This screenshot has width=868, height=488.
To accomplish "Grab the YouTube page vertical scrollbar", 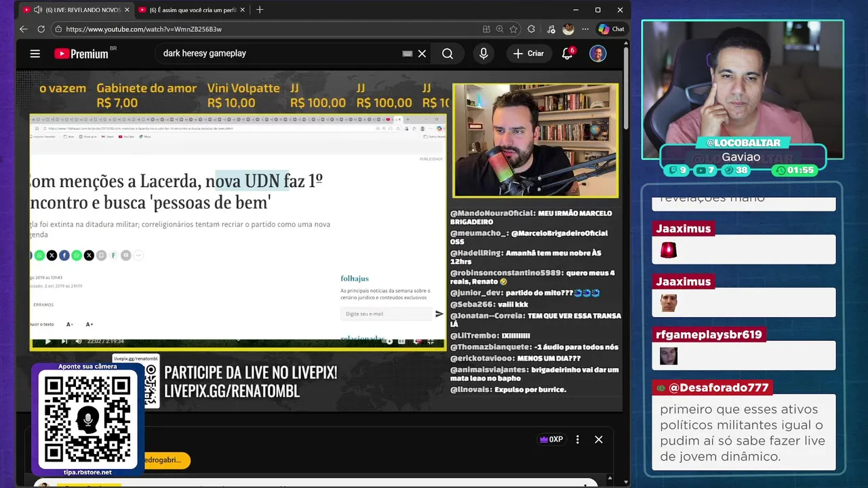I will coord(626,88).
